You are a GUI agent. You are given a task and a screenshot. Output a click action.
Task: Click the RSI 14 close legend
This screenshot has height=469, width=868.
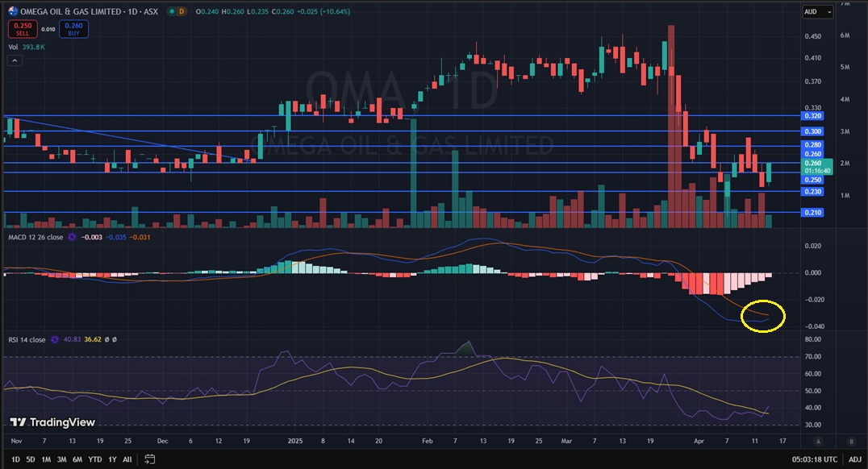pos(27,339)
